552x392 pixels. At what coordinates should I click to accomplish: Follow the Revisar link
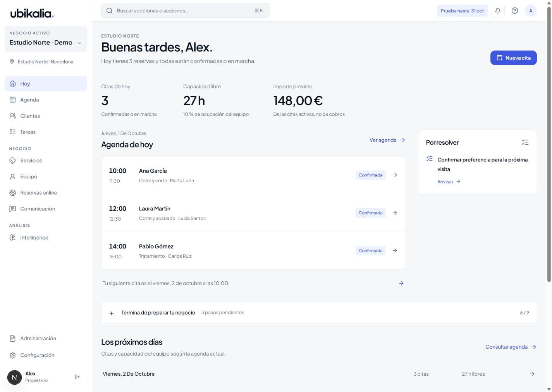pos(449,181)
